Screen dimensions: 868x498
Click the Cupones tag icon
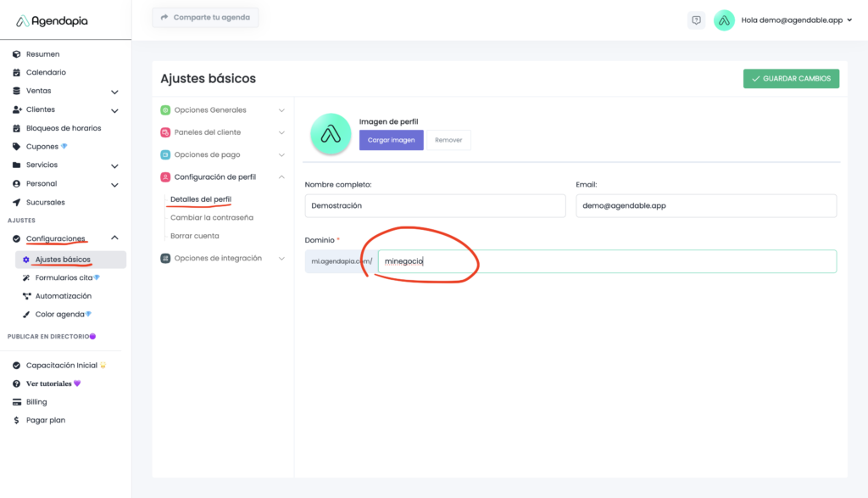tap(16, 147)
